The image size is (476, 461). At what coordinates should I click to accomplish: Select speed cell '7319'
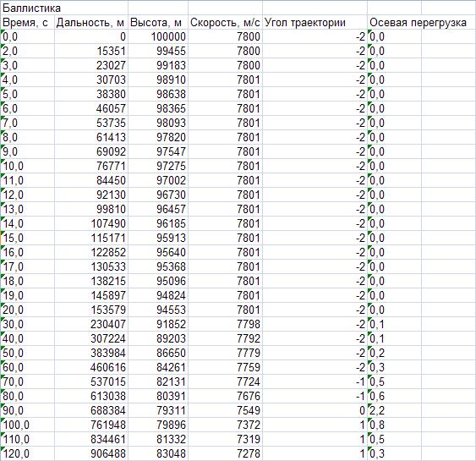[x=225, y=440]
